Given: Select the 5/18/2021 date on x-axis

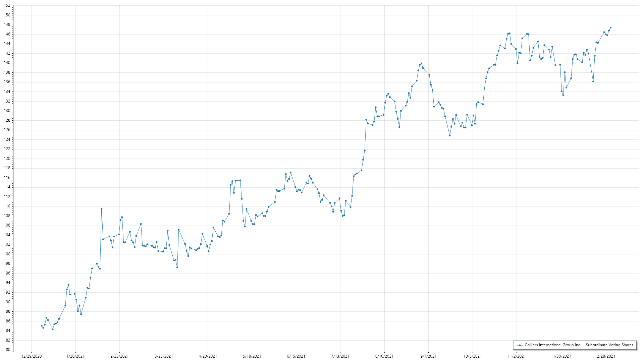Looking at the screenshot, I should pos(252,356).
